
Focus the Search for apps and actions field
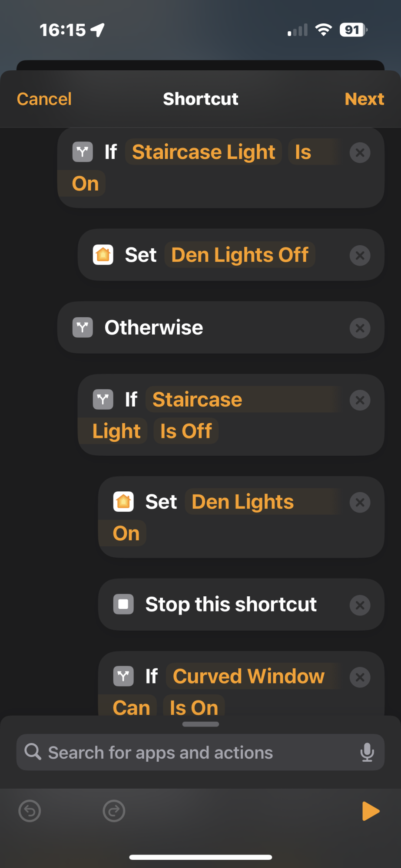point(200,752)
